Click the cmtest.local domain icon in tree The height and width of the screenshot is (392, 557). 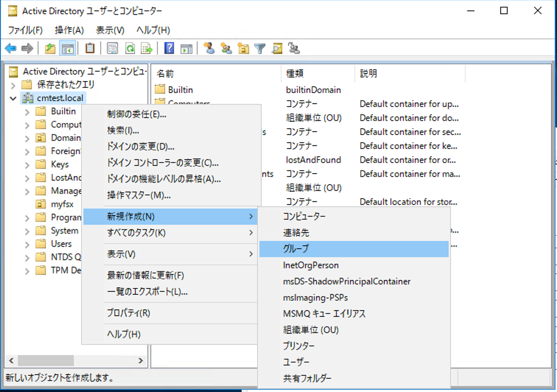(28, 98)
